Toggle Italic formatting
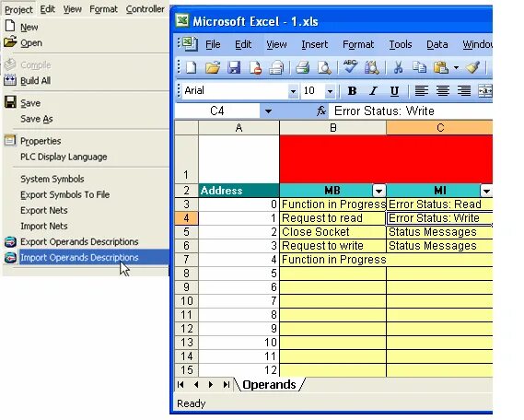 coord(373,91)
